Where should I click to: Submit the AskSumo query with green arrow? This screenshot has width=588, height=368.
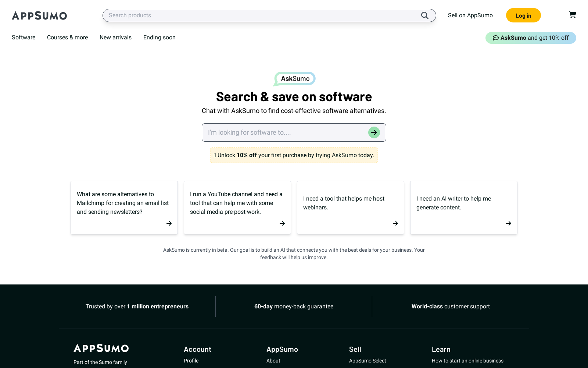click(x=374, y=132)
